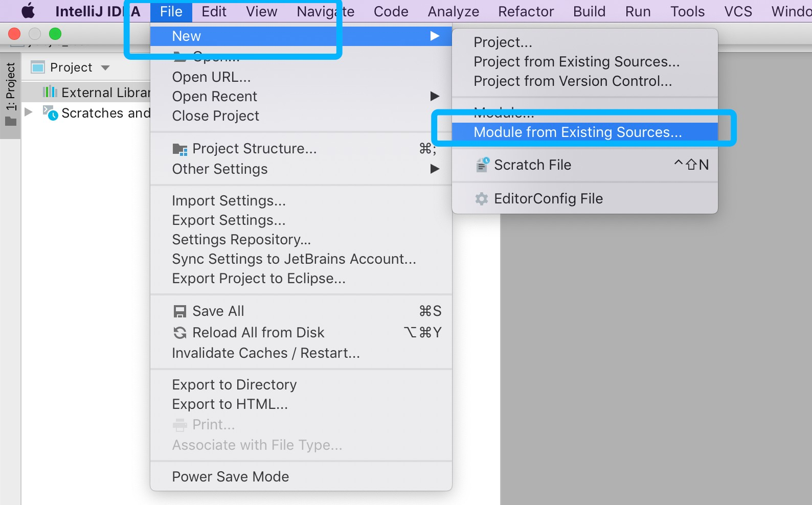
Task: Expand the Scratches and Consoles tree node
Action: [29, 112]
